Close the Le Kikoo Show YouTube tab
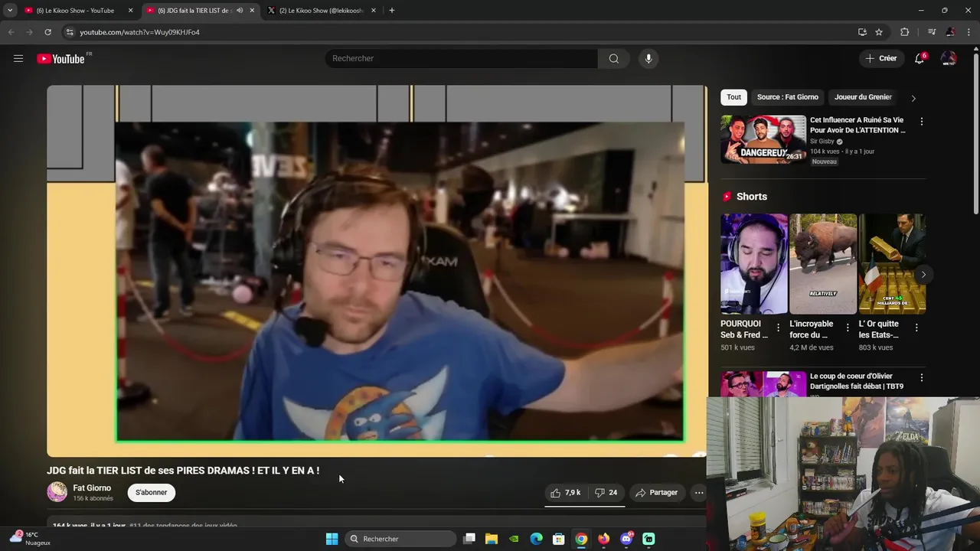 point(130,11)
